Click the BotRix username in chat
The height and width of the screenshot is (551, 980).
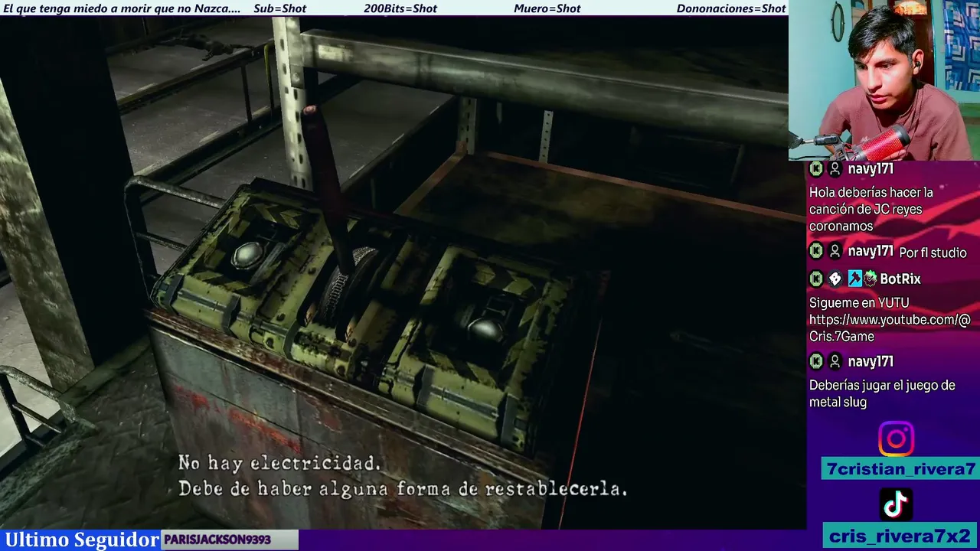[900, 279]
